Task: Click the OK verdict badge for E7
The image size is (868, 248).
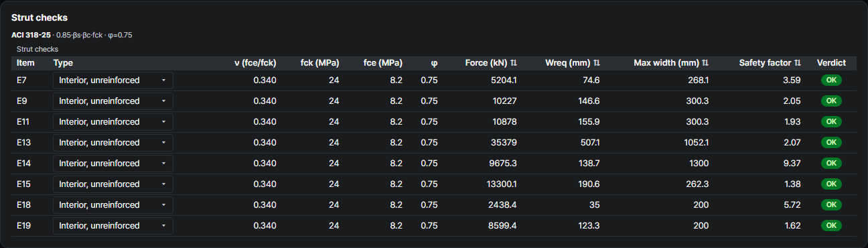Action: click(831, 80)
